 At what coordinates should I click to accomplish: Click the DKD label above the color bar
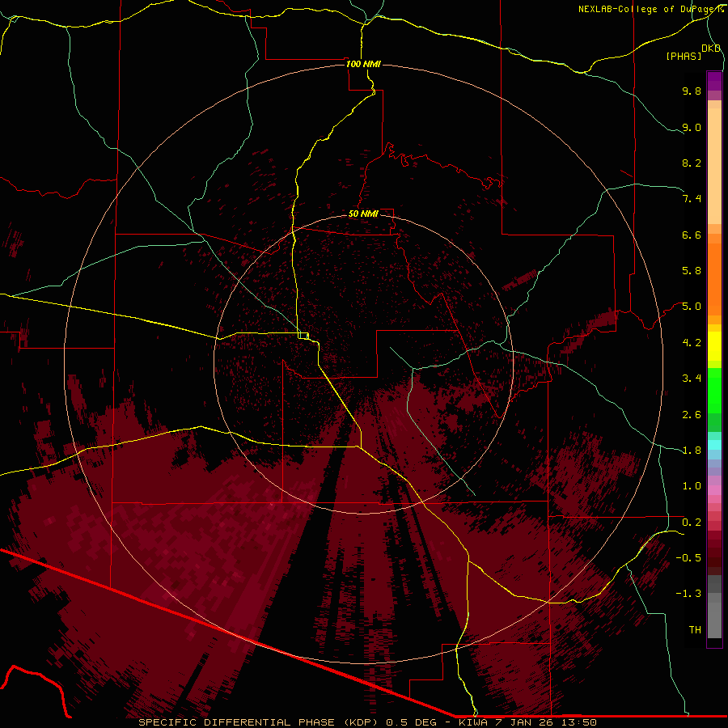[711, 48]
